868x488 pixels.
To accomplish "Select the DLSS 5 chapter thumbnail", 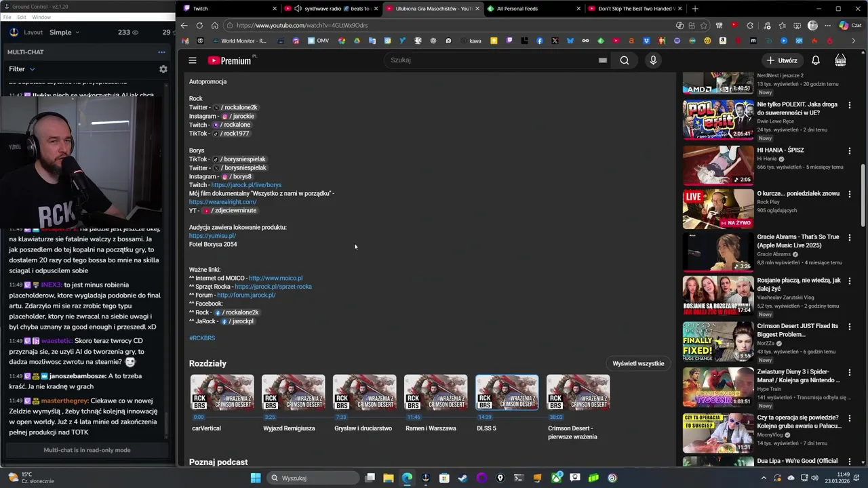I will coord(507,392).
